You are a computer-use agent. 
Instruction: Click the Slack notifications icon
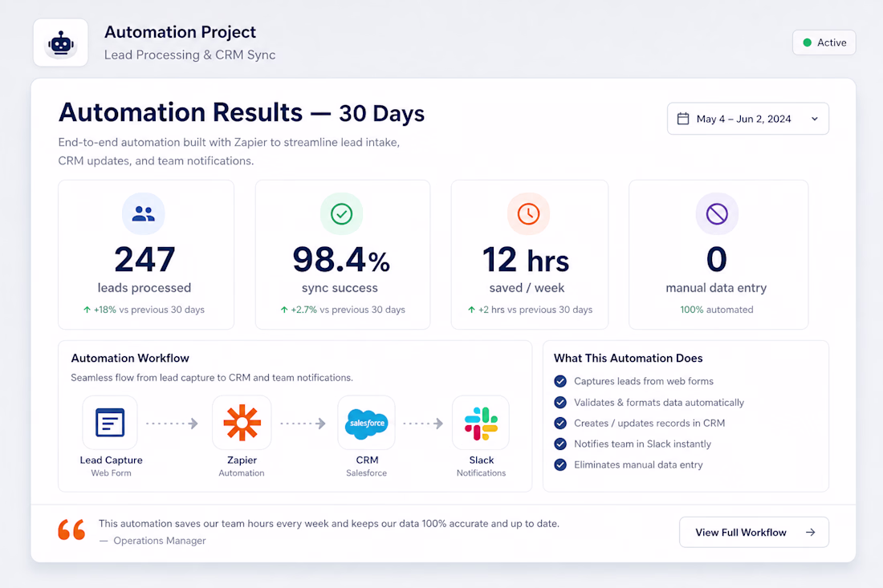coord(481,423)
